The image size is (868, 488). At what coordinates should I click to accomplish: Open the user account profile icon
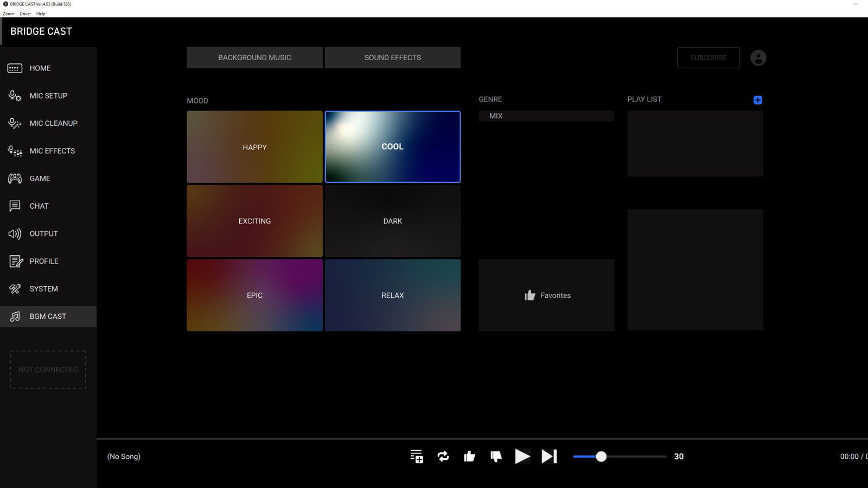pos(758,57)
